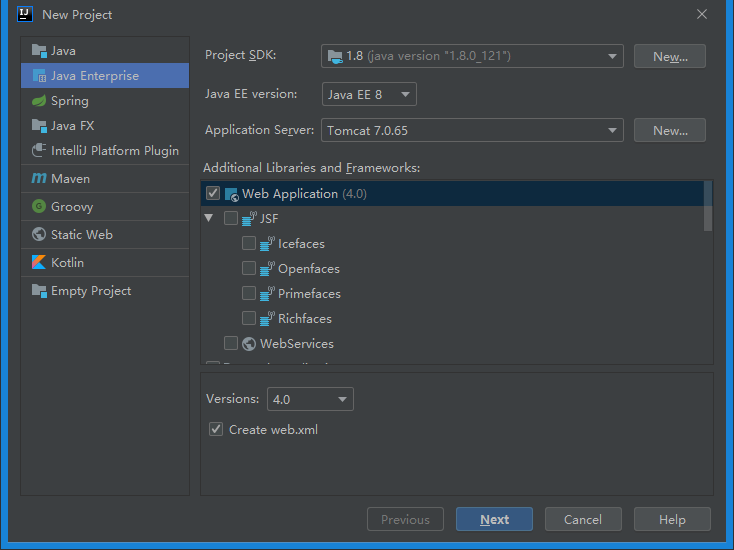Click the SDK folder icon in Project SDK field

(335, 56)
